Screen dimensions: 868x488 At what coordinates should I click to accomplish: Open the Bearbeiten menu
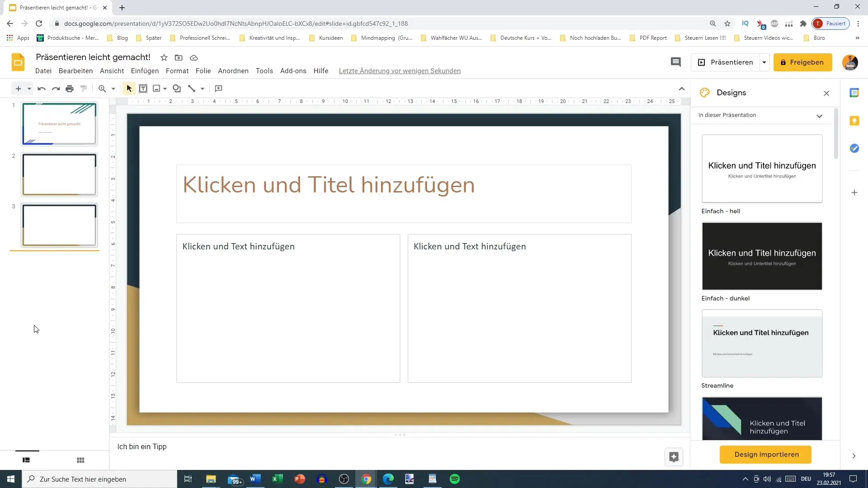[x=75, y=71]
